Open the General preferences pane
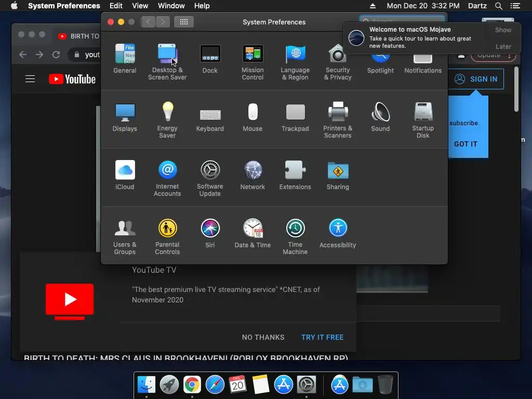532x399 pixels. point(125,58)
